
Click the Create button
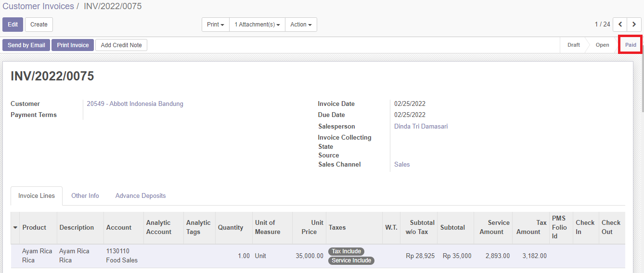[39, 25]
